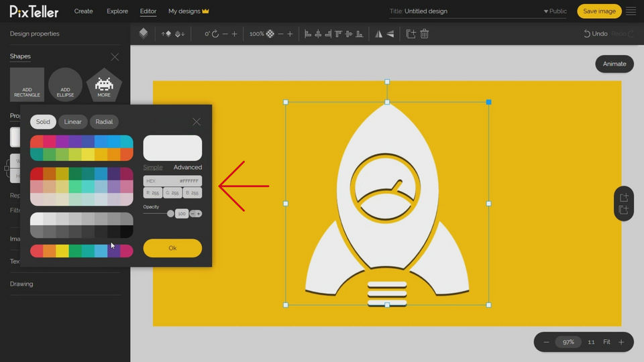Click the PixTeller logo

tap(34, 11)
